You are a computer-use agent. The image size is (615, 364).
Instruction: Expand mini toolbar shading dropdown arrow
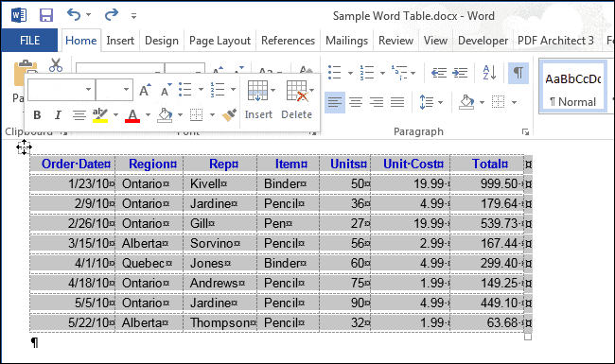pyautogui.click(x=180, y=114)
